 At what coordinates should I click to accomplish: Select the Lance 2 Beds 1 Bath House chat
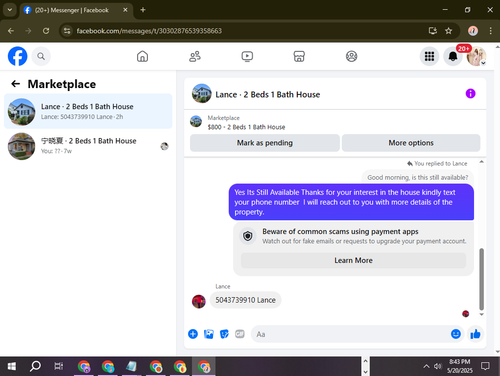click(88, 111)
